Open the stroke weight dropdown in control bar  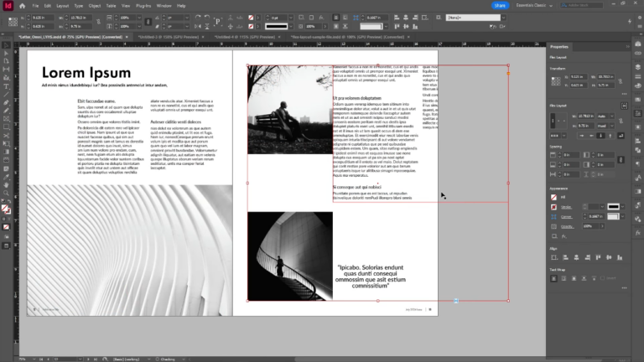pos(291,18)
